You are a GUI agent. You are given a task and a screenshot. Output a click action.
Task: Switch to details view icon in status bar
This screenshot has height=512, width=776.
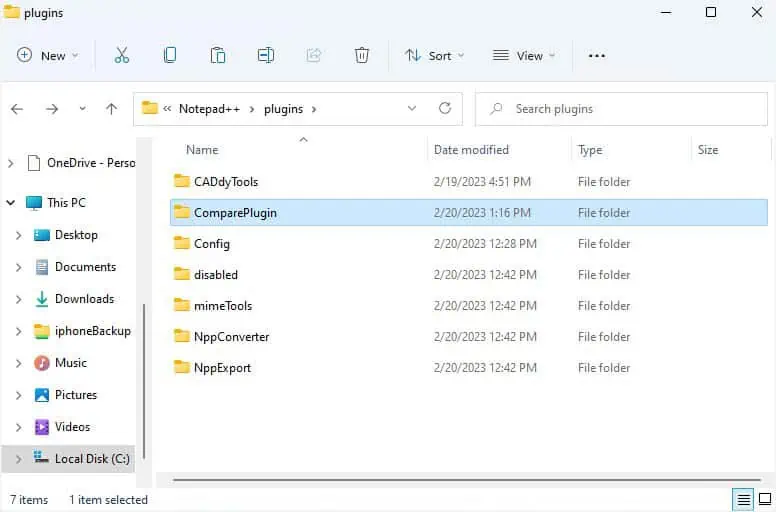click(743, 500)
